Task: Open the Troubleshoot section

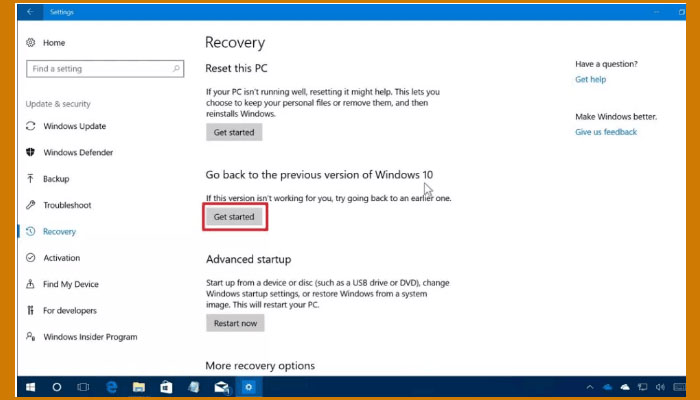Action: 66,205
